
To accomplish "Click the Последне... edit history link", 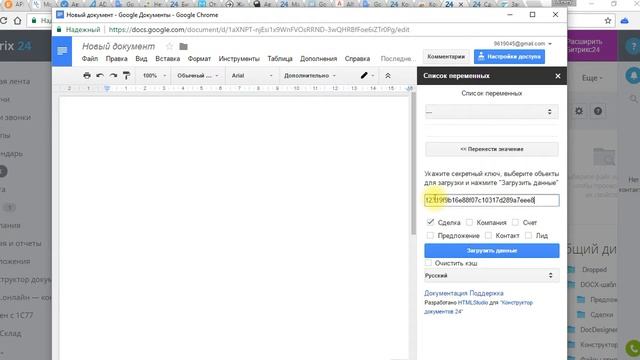I will coord(398,59).
